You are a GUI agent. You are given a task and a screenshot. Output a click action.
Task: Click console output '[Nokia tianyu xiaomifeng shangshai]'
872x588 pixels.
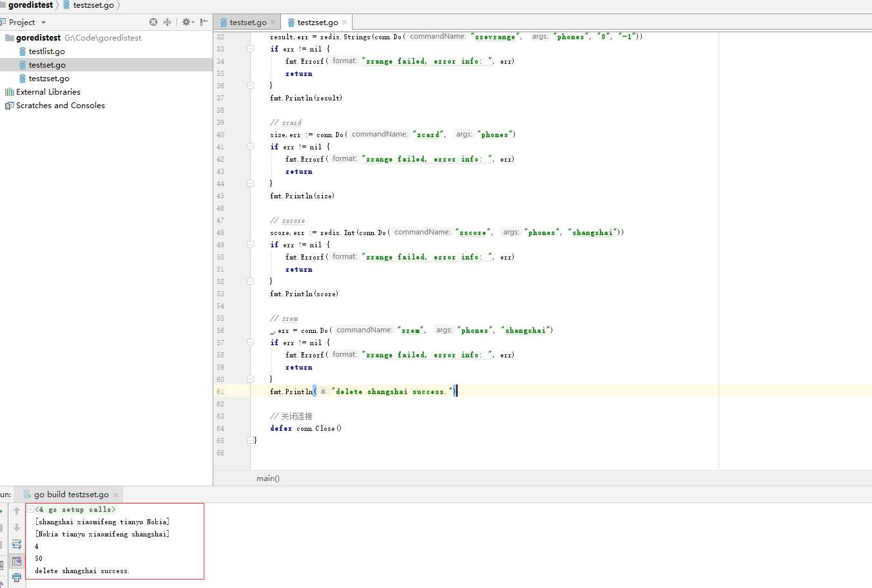click(102, 534)
